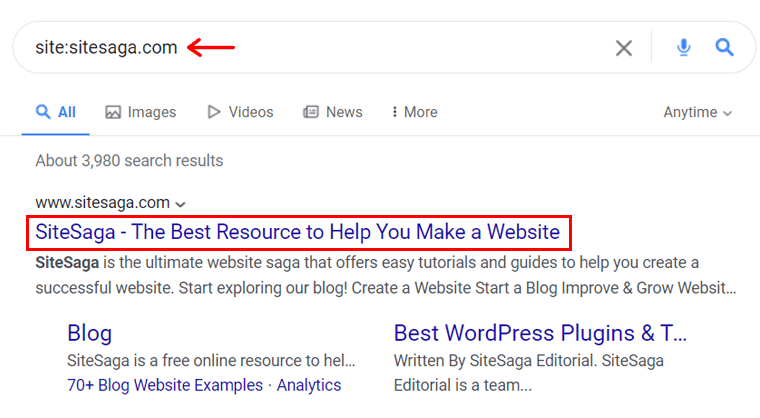This screenshot has width=760, height=418.
Task: Switch to the Images tab
Action: 141,112
